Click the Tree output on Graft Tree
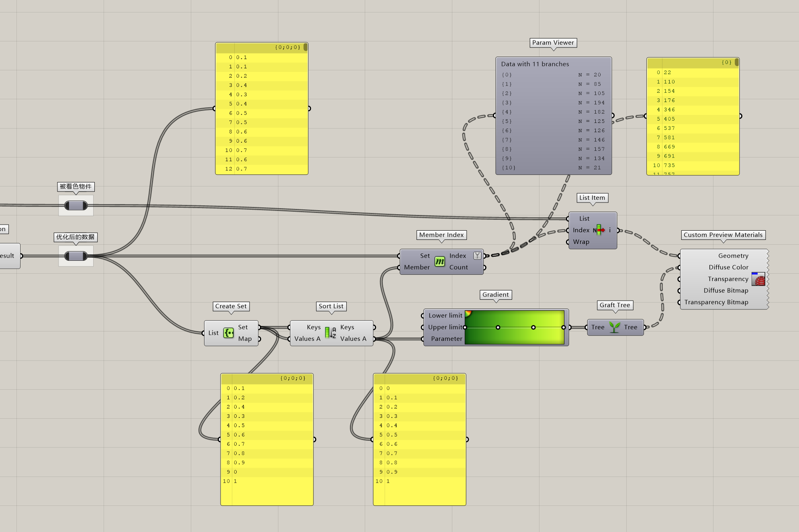Image resolution: width=799 pixels, height=532 pixels. (x=630, y=327)
